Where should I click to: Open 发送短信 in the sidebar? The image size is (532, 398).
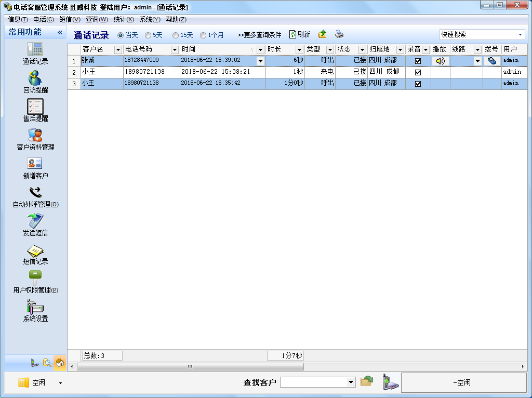35,221
